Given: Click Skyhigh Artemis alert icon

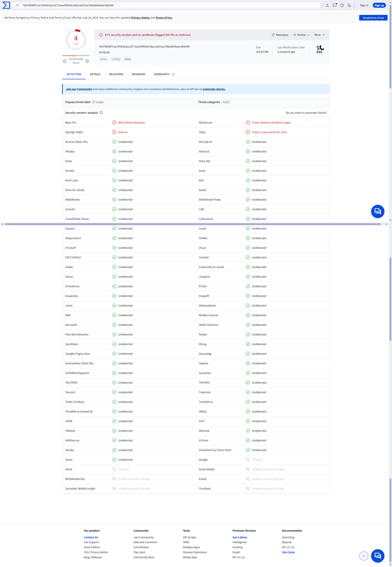Looking at the screenshot, I should click(114, 133).
